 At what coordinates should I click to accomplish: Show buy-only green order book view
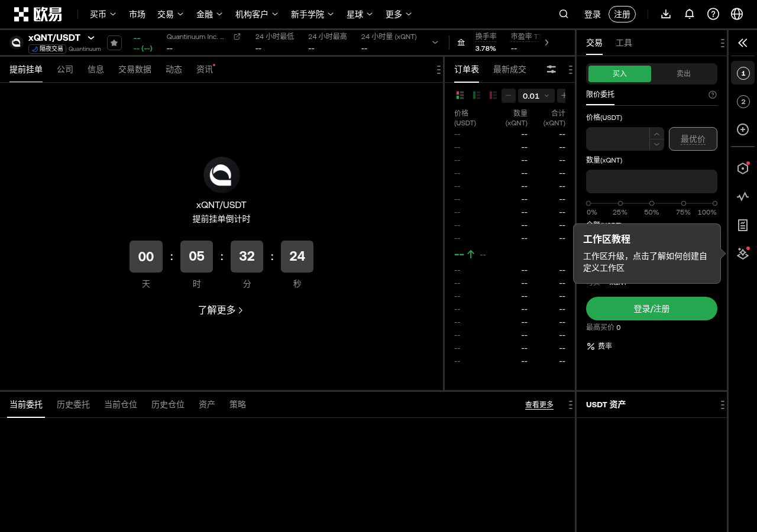[x=477, y=95]
